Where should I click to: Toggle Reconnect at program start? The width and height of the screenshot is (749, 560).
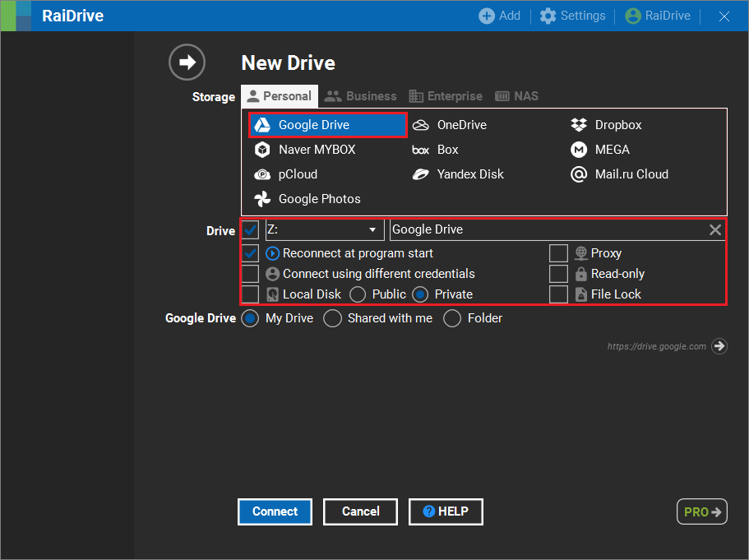[251, 253]
